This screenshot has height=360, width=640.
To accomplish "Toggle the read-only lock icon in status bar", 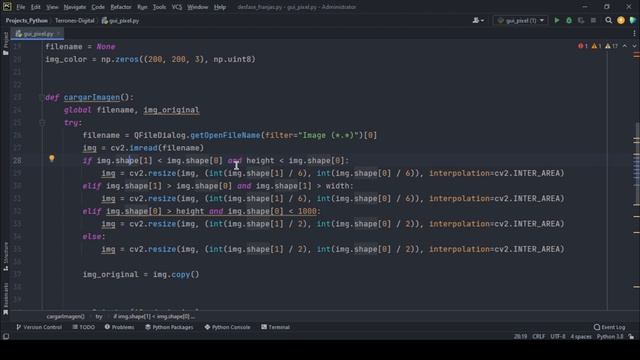I will coord(631,336).
